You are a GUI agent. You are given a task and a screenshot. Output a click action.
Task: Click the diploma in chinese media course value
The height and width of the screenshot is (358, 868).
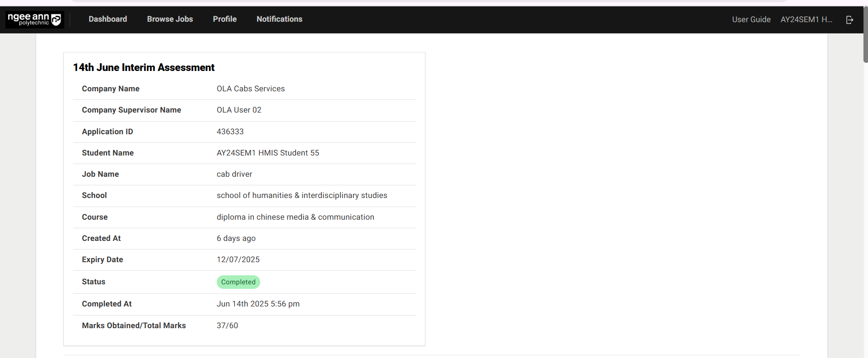pos(295,217)
